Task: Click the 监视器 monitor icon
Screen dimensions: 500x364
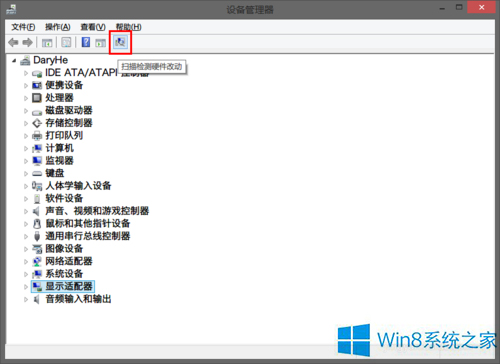Action: [x=37, y=161]
